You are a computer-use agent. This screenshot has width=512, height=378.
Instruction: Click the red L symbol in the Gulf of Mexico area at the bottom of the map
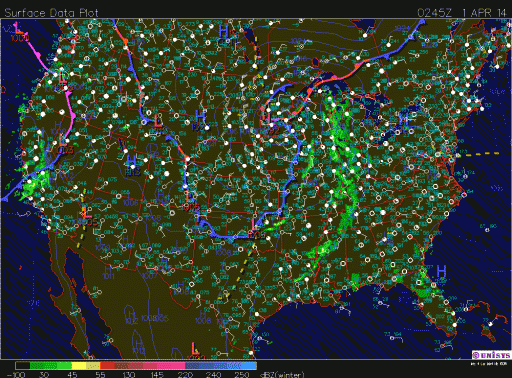click(x=195, y=349)
